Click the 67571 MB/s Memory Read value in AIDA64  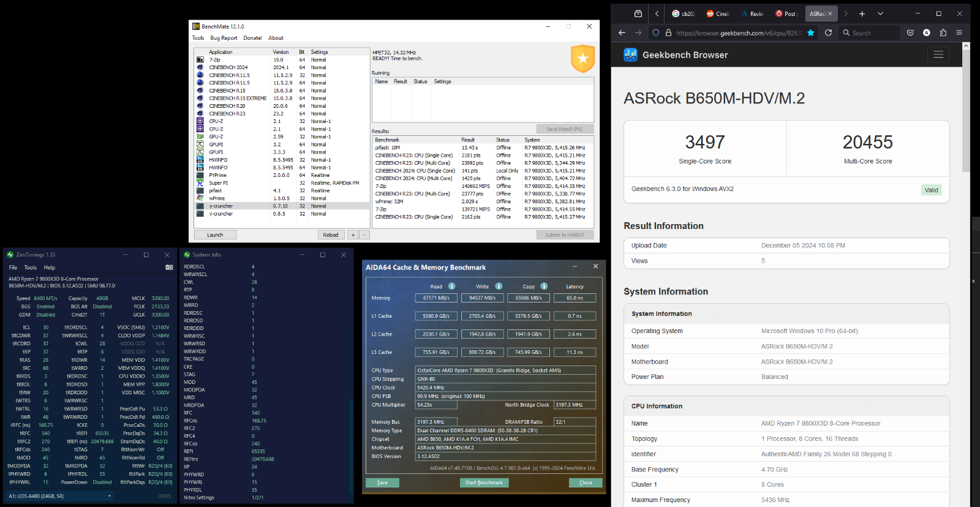pyautogui.click(x=436, y=298)
